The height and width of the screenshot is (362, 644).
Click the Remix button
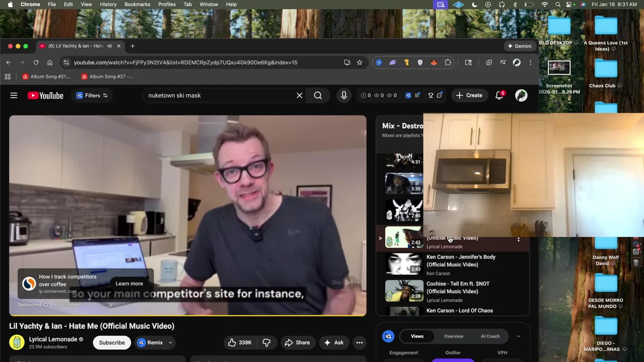click(x=151, y=342)
